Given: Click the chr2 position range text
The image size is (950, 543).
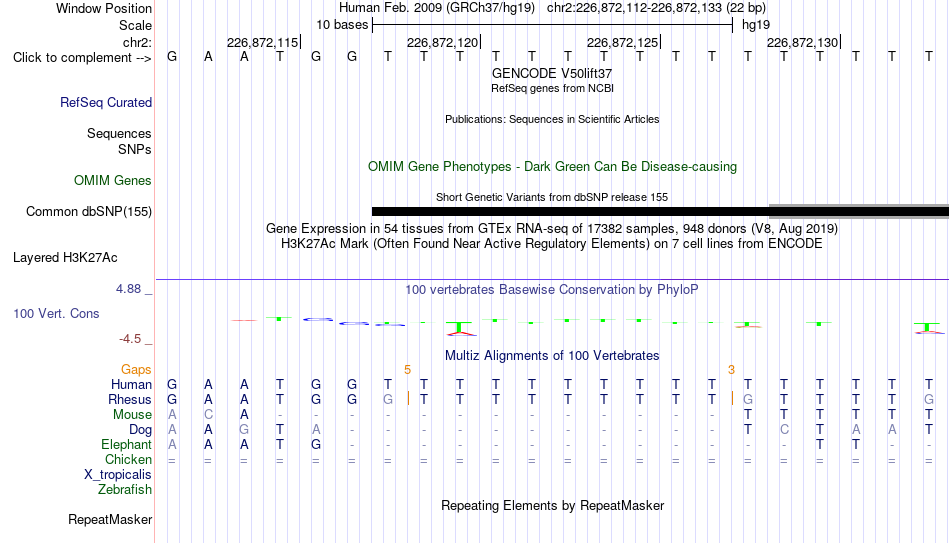Looking at the screenshot, I should coord(656,8).
